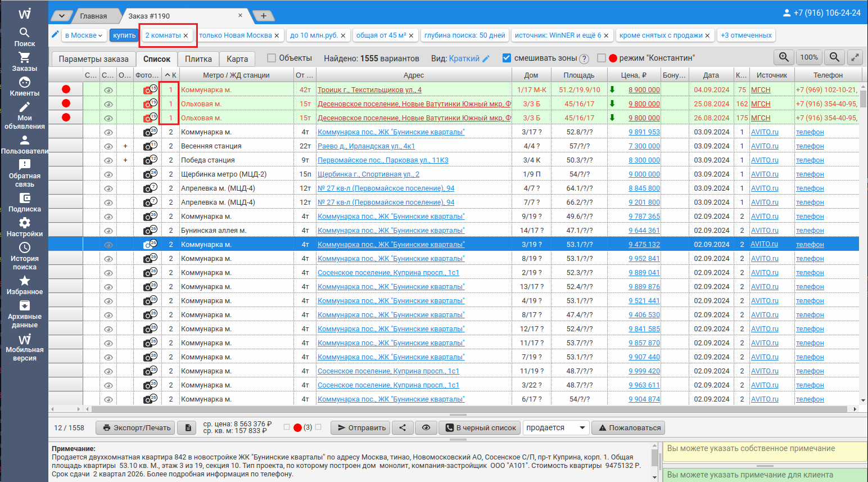Image resolution: width=868 pixels, height=482 pixels.
Task: Toggle checkbox right of red dot (3)
Action: click(x=318, y=427)
